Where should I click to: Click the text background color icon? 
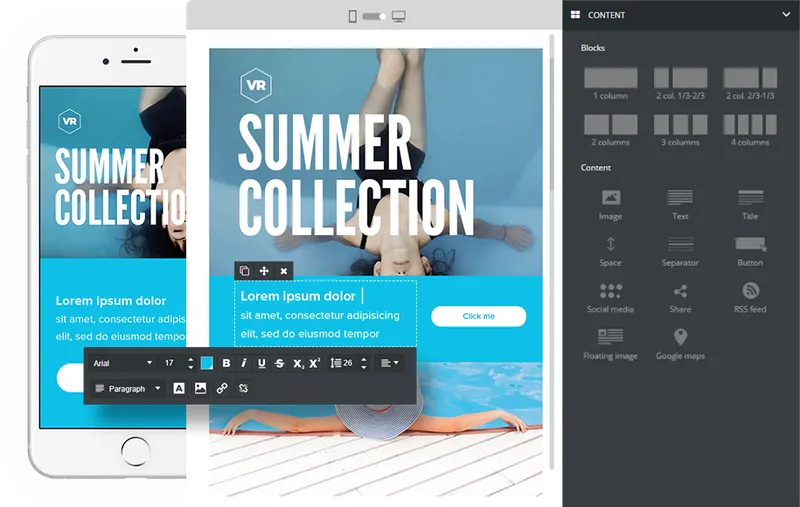point(179,389)
